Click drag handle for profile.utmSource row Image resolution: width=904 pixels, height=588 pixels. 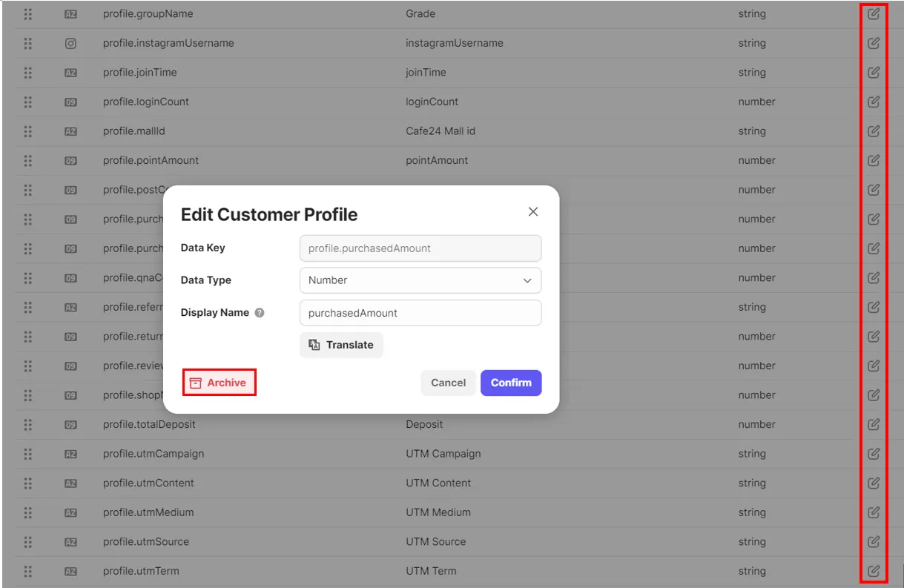[28, 542]
